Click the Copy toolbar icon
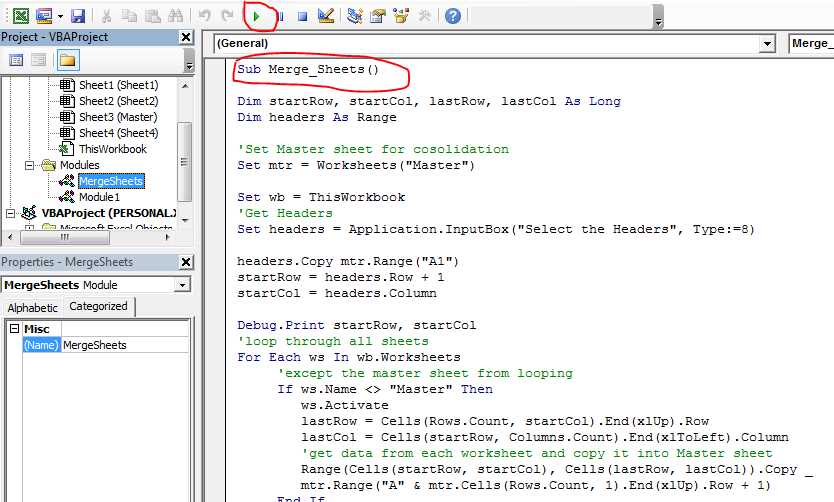Screen dimensions: 834x502 click(x=129, y=16)
